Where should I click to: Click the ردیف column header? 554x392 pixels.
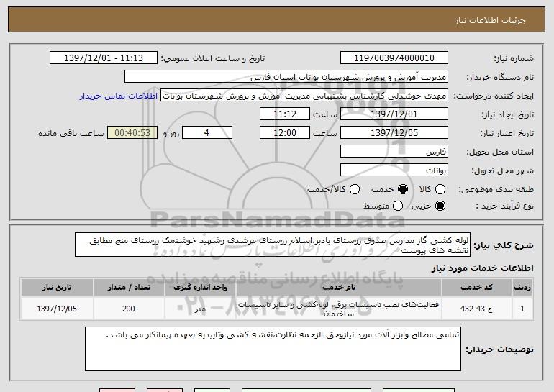point(522,288)
